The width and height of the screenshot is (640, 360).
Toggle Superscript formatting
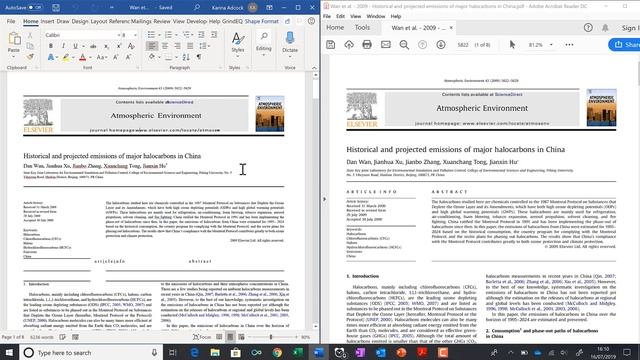[118, 46]
